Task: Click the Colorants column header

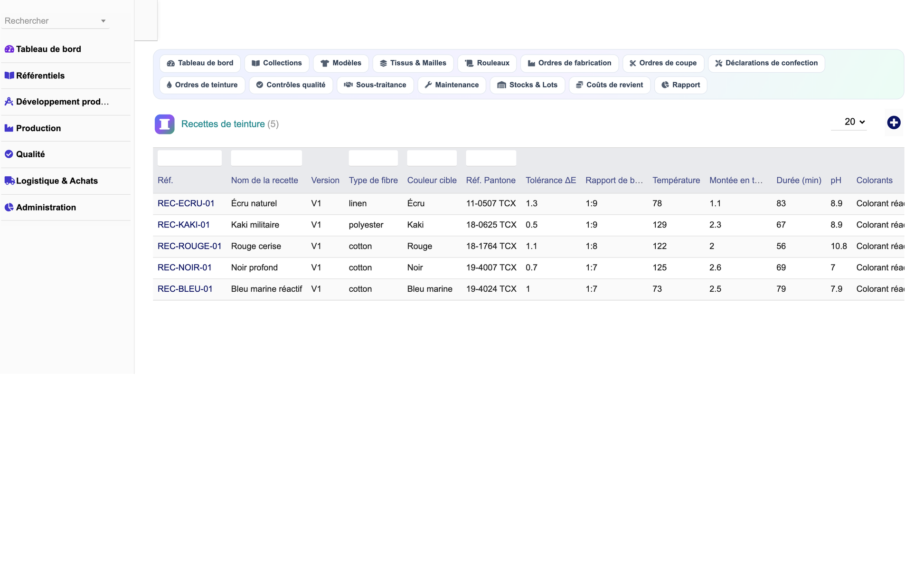Action: 875,181
